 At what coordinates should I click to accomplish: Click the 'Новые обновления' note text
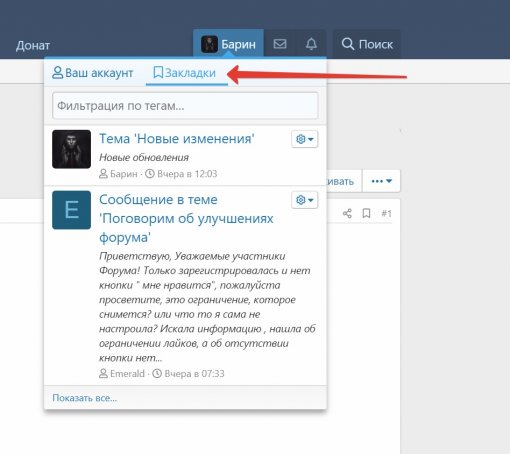[144, 157]
